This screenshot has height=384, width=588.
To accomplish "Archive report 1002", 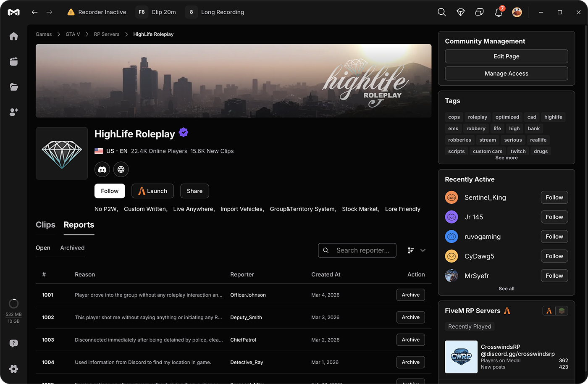I will coord(411,317).
